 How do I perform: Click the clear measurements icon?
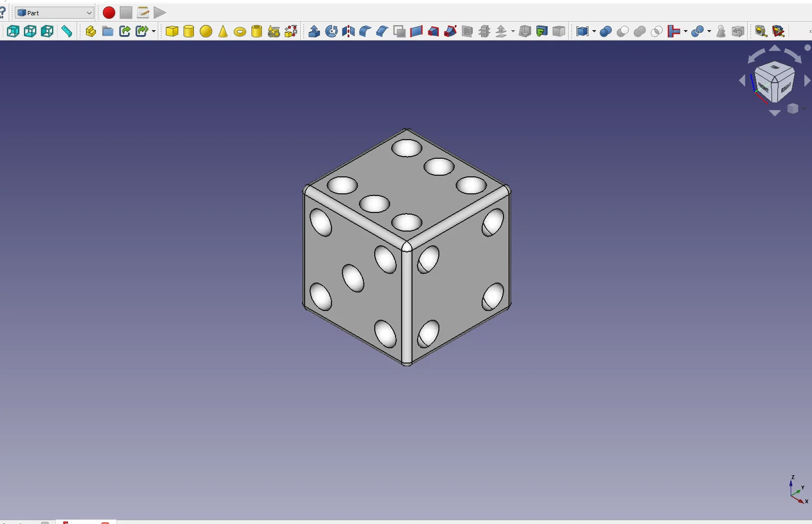pos(779,31)
